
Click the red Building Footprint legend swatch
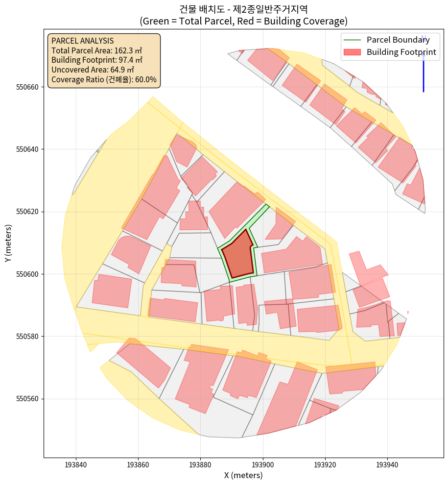(x=352, y=52)
